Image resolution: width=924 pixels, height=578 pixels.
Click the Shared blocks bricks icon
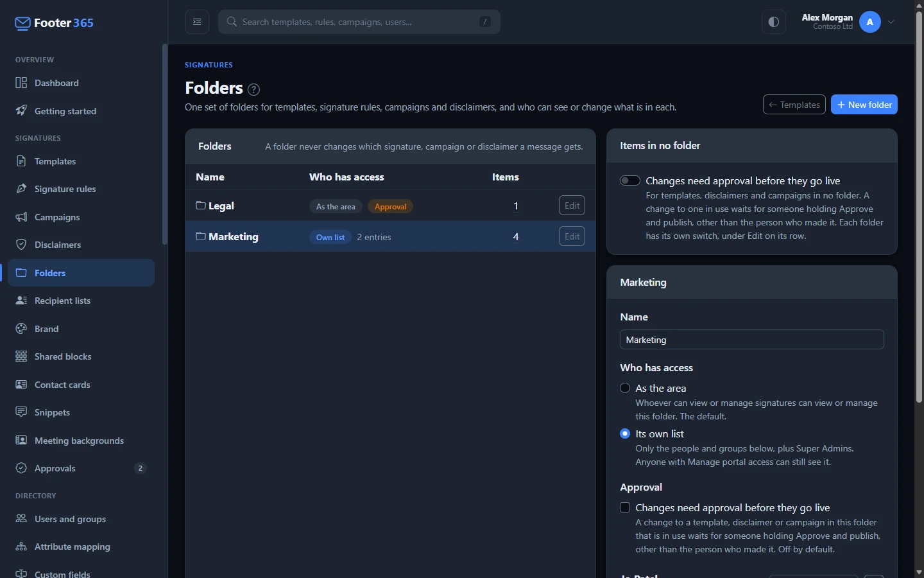21,356
